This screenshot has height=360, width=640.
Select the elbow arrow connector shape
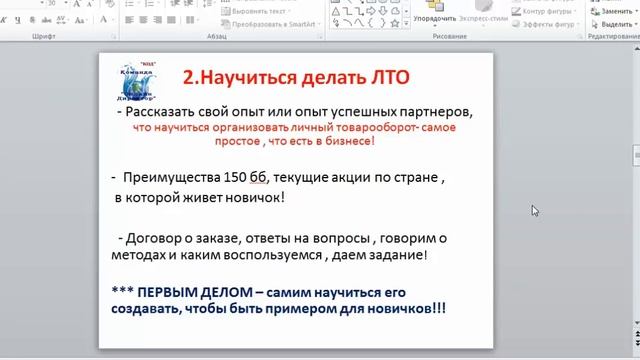(x=359, y=11)
